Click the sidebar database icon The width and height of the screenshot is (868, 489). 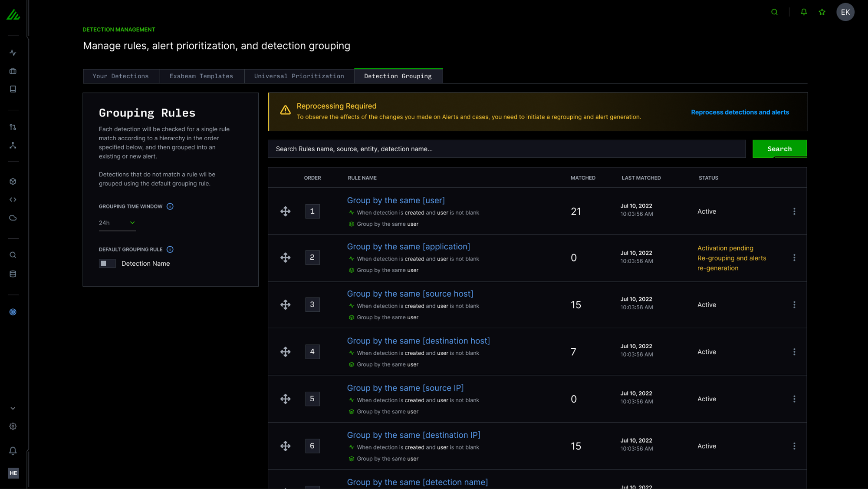[13, 274]
